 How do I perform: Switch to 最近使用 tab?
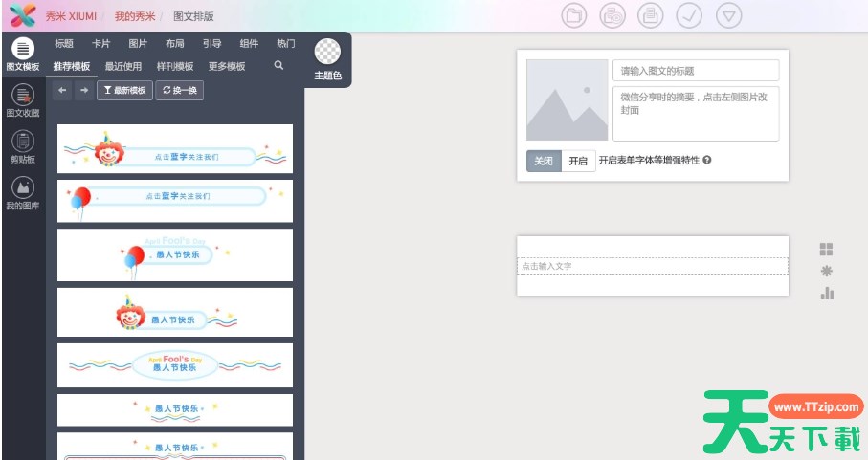point(123,66)
